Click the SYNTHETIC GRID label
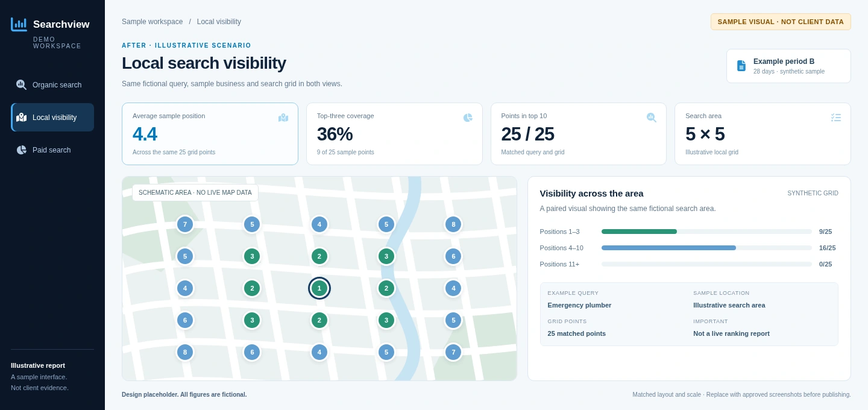This screenshot has width=868, height=410. [x=813, y=194]
